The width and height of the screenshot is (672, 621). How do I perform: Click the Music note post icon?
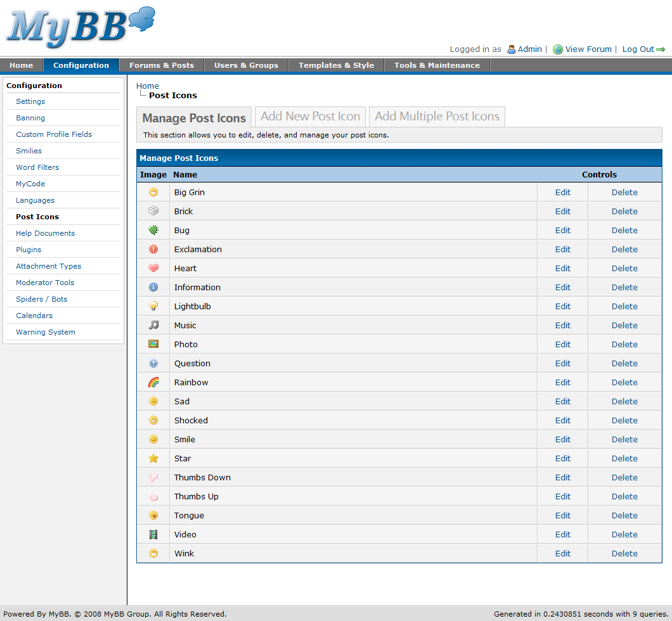[x=153, y=325]
